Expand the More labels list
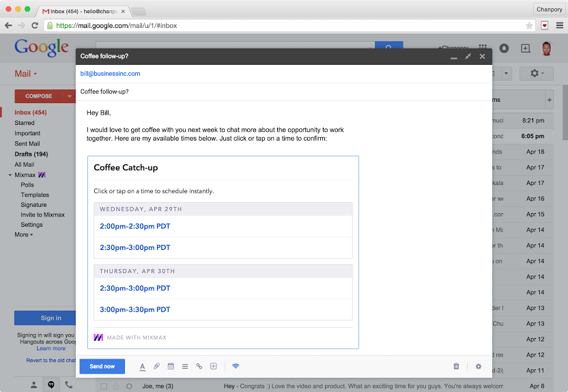 23,235
